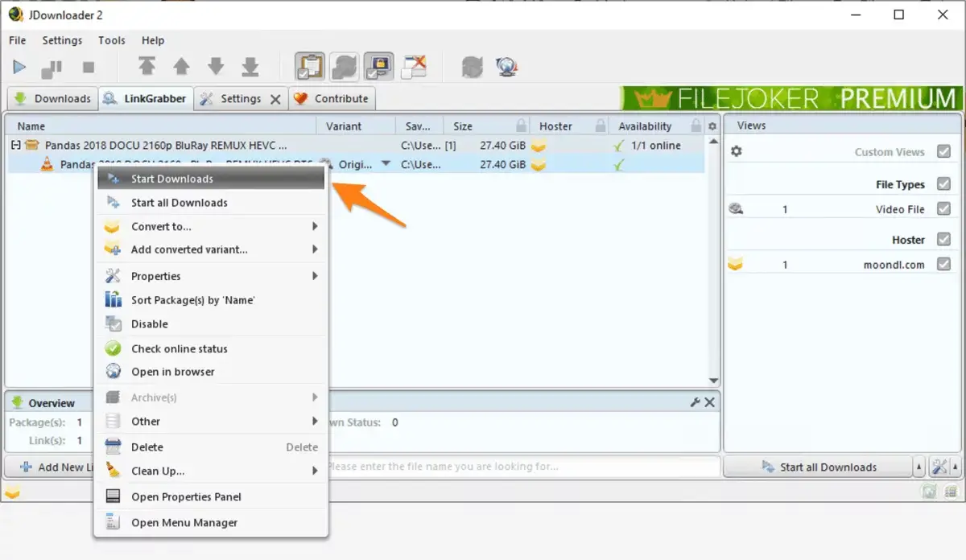Viewport: 966px width, 560px height.
Task: Click the lock icon in Availability column header
Action: (x=697, y=126)
